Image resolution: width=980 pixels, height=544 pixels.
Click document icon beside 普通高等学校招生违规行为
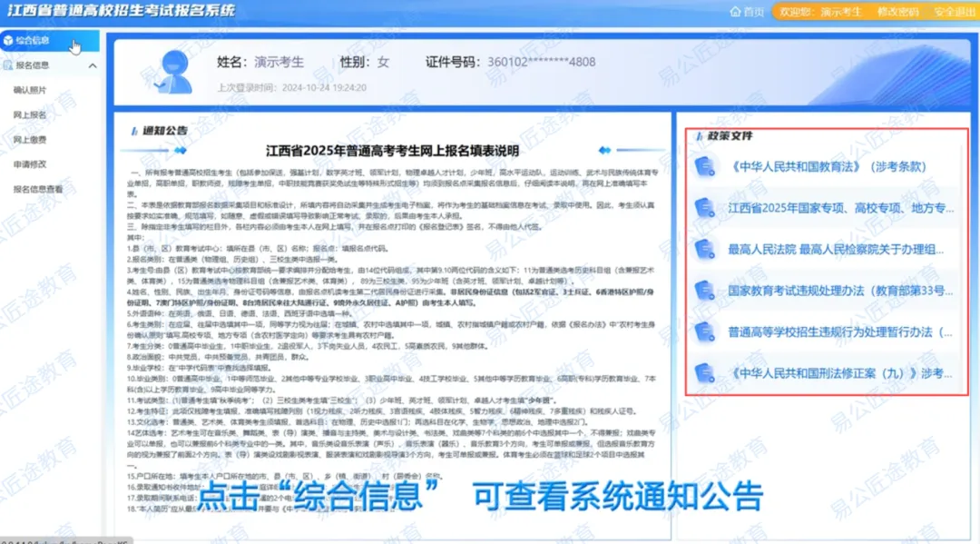pos(705,332)
